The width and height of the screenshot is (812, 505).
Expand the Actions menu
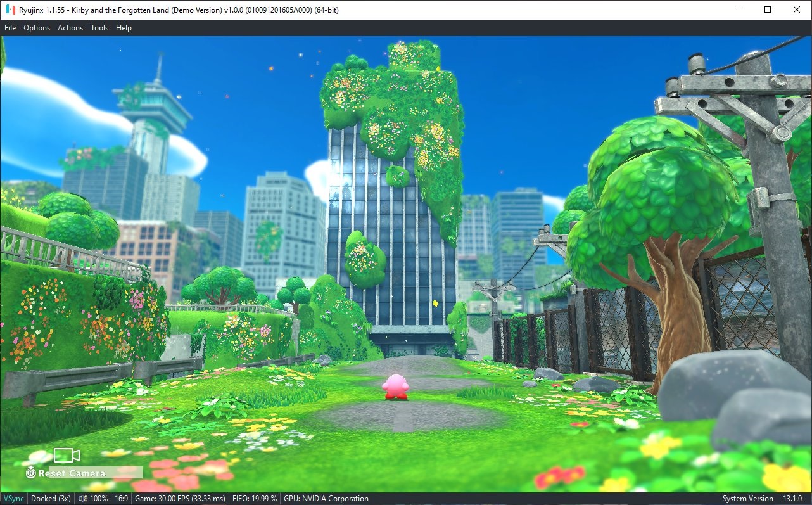[70, 28]
